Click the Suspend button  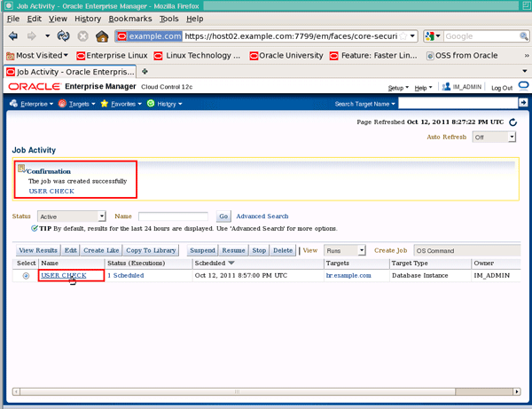pos(202,250)
